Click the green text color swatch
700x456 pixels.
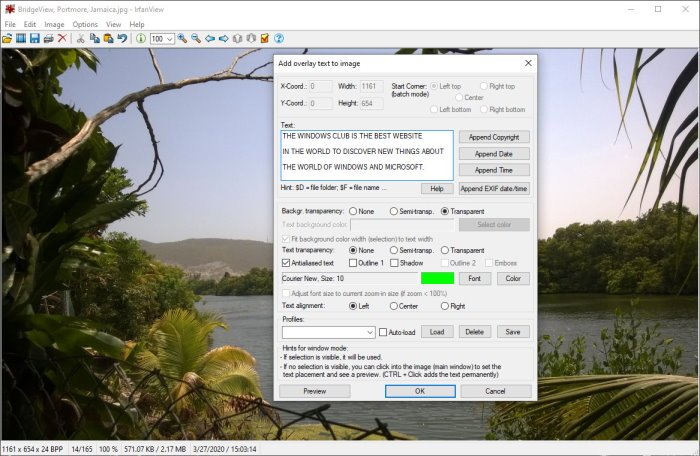(437, 278)
